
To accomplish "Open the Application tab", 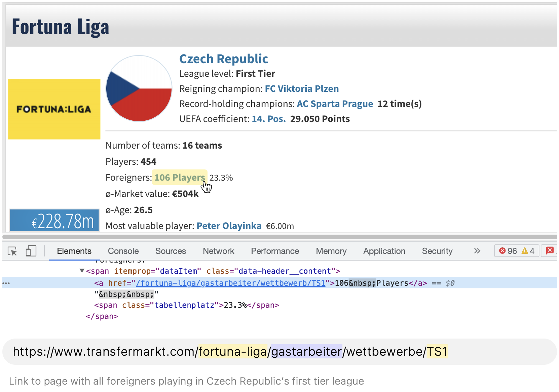I will [384, 251].
